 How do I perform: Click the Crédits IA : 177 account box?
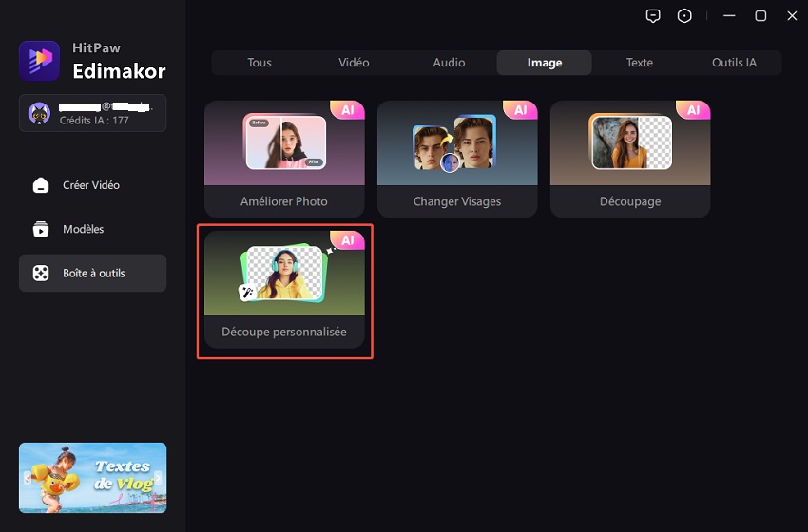click(92, 113)
